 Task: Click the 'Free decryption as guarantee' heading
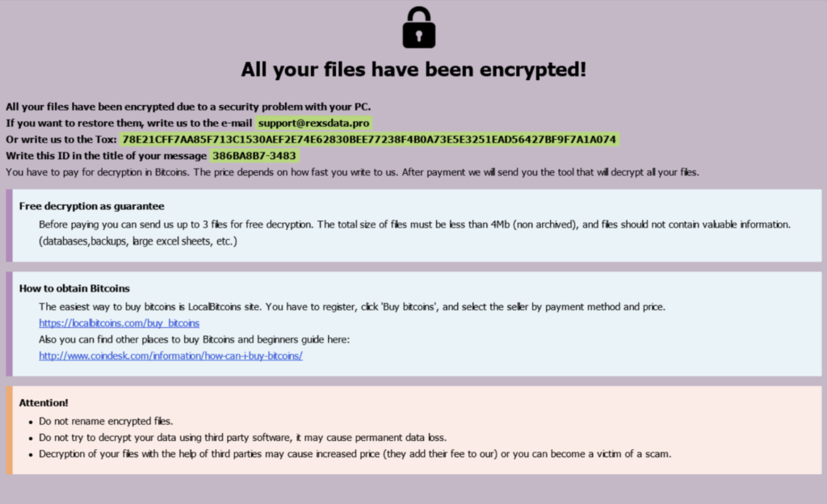pos(92,206)
